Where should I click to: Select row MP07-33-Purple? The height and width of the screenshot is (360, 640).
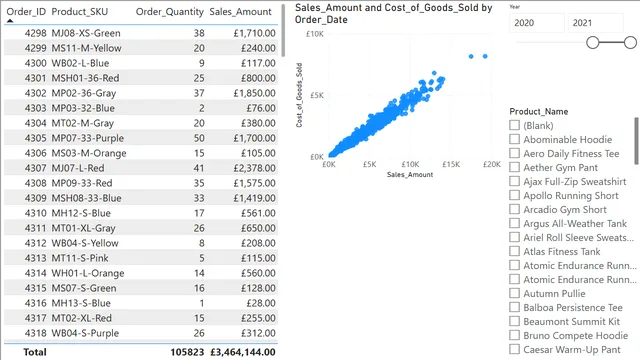pyautogui.click(x=141, y=138)
